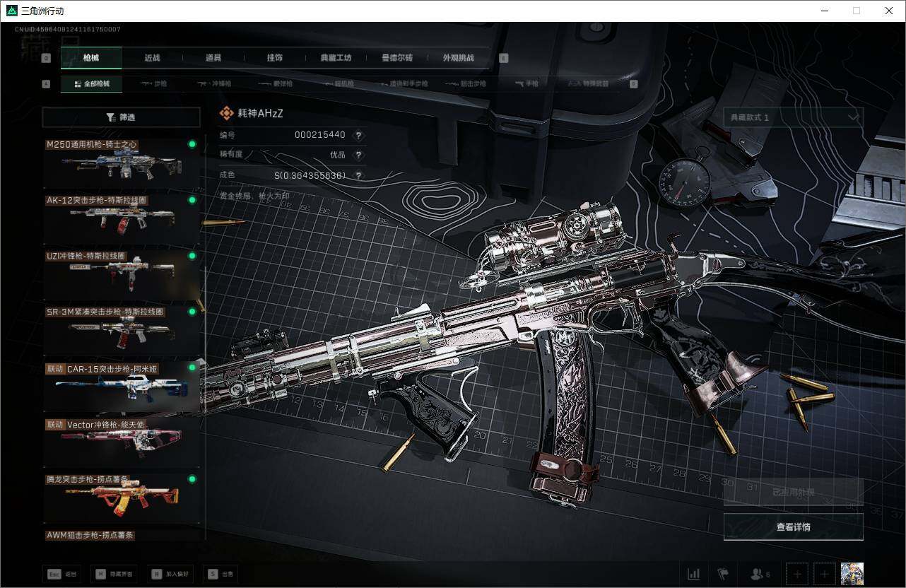The height and width of the screenshot is (588, 906).
Task: Select M250通用机枪-骑士之心 skin
Action: [122, 163]
